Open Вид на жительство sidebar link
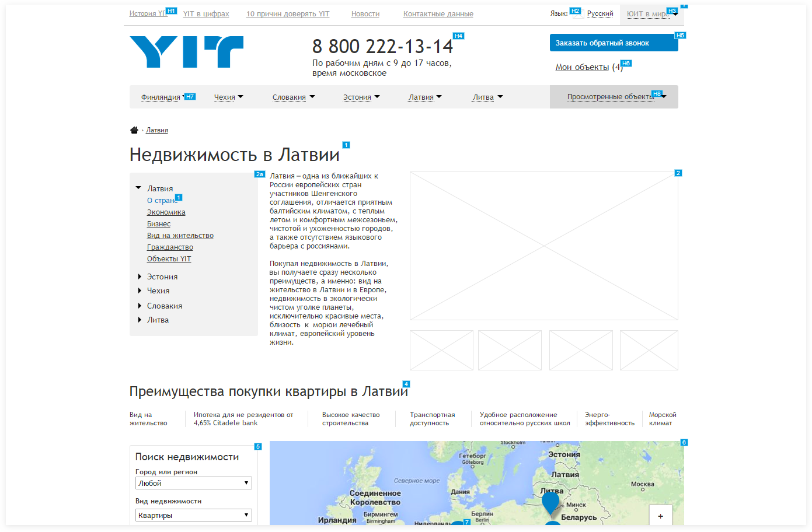Image resolution: width=812 pixels, height=532 pixels. (180, 236)
